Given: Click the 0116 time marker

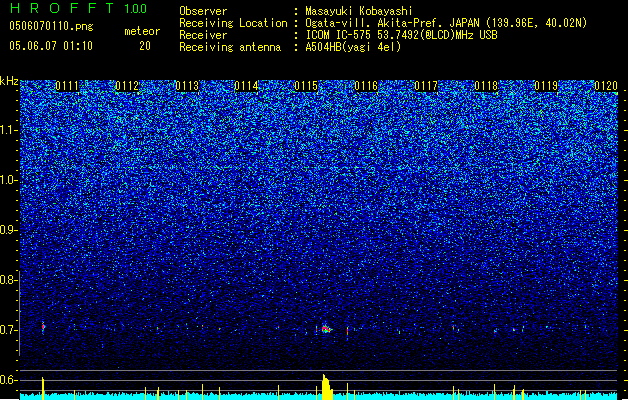Looking at the screenshot, I should [366, 86].
